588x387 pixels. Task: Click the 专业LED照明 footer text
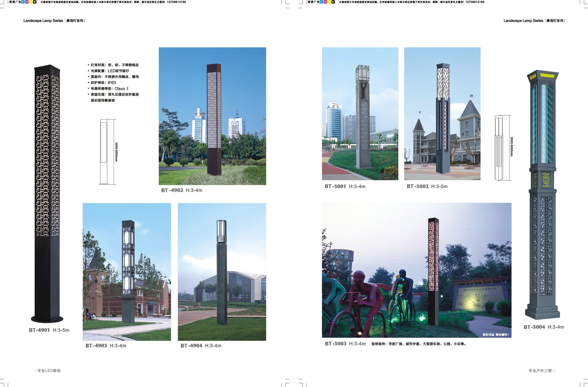tap(48, 371)
